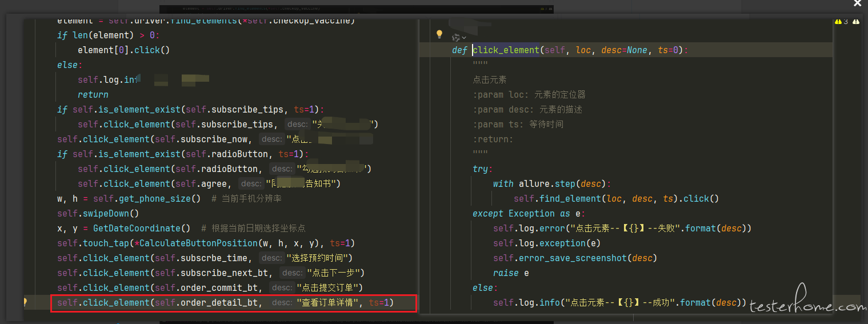The height and width of the screenshot is (324, 868).
Task: Open the AI assistant dropdown above def click_element
Action: (x=459, y=38)
